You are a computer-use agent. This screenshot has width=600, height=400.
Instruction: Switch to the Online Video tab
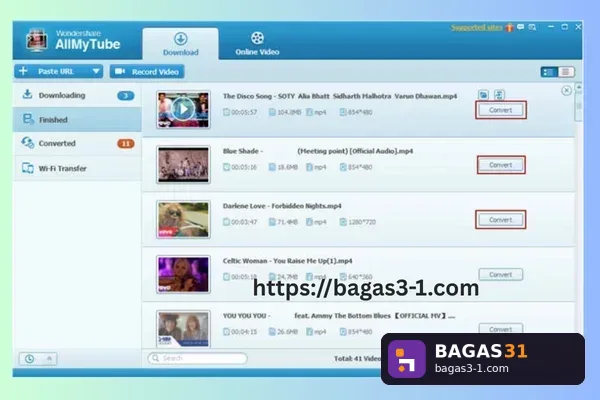click(257, 44)
